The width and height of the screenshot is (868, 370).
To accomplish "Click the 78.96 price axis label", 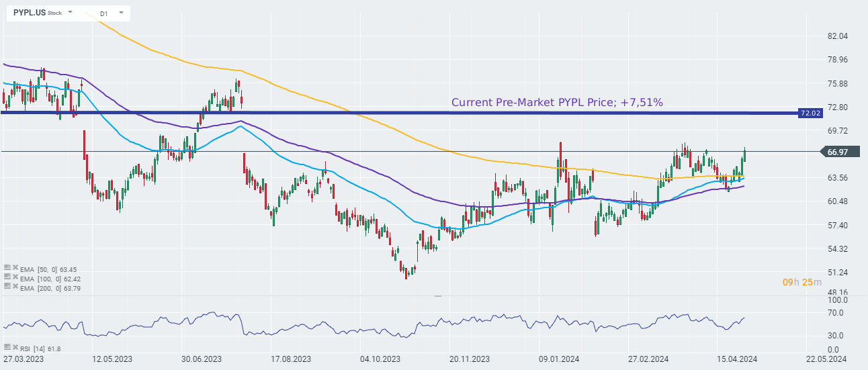I will [x=838, y=60].
